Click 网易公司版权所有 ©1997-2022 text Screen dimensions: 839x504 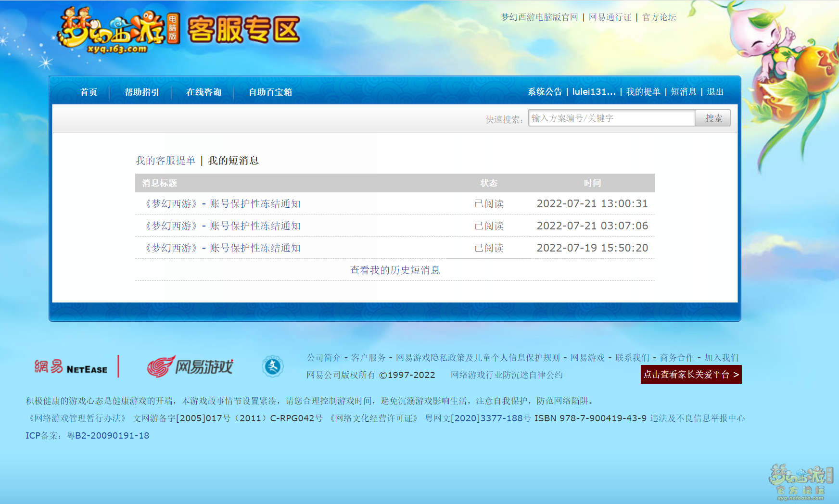[371, 375]
